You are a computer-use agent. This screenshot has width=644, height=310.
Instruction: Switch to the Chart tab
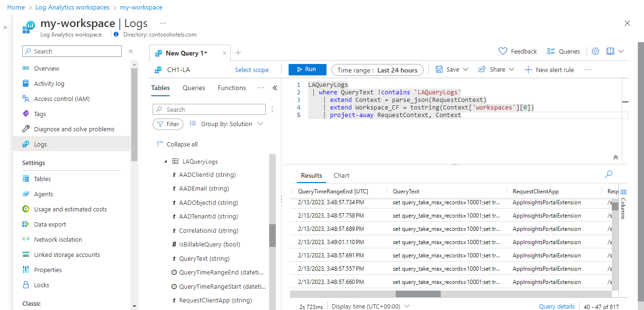tap(341, 175)
